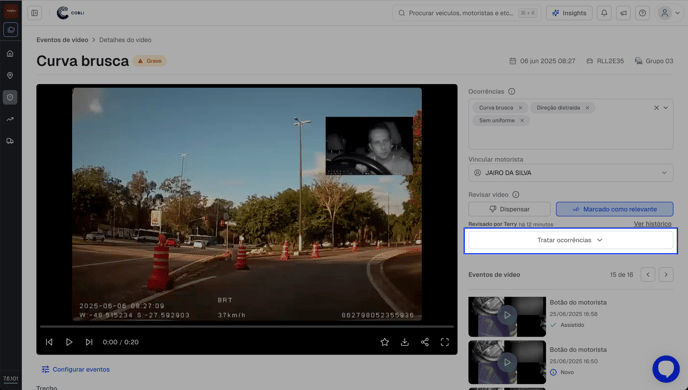Show Revisar vídeo info icon
688x390 pixels.
516,195
